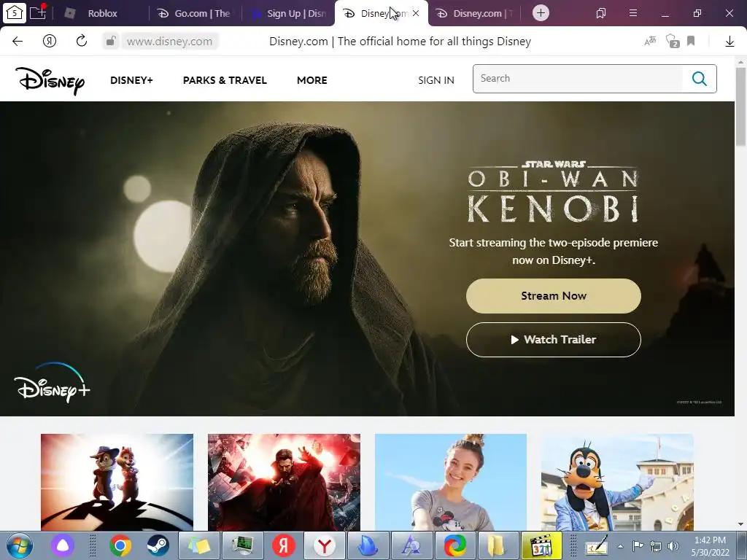Open the letter A magnifier taskbar icon
This screenshot has height=560, width=747.
[x=411, y=545]
